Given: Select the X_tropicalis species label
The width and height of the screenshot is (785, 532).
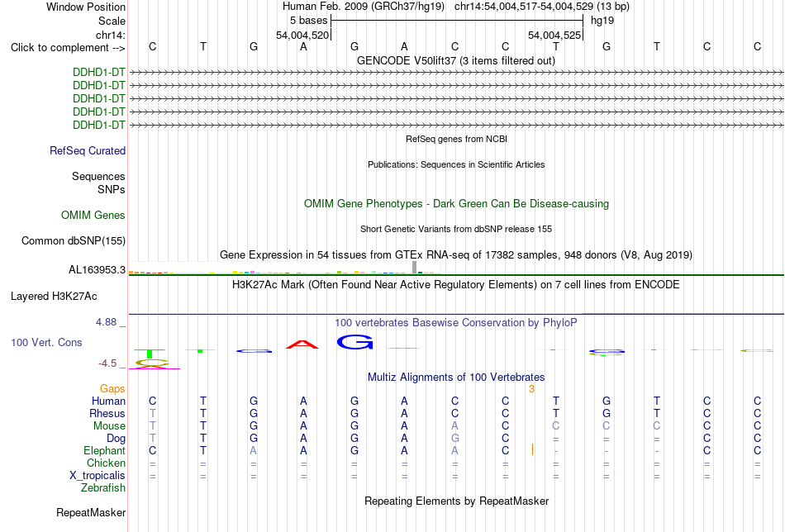Looking at the screenshot, I should (98, 476).
